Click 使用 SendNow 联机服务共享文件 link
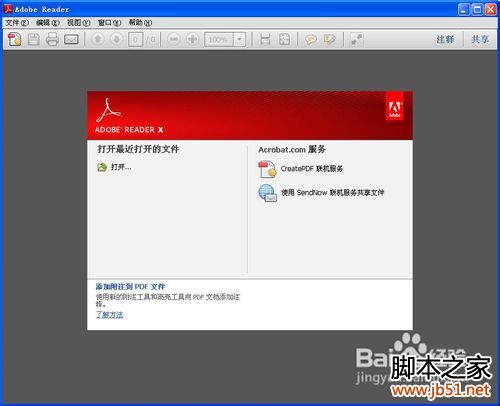Viewport: 500px width, 406px height. tap(332, 192)
